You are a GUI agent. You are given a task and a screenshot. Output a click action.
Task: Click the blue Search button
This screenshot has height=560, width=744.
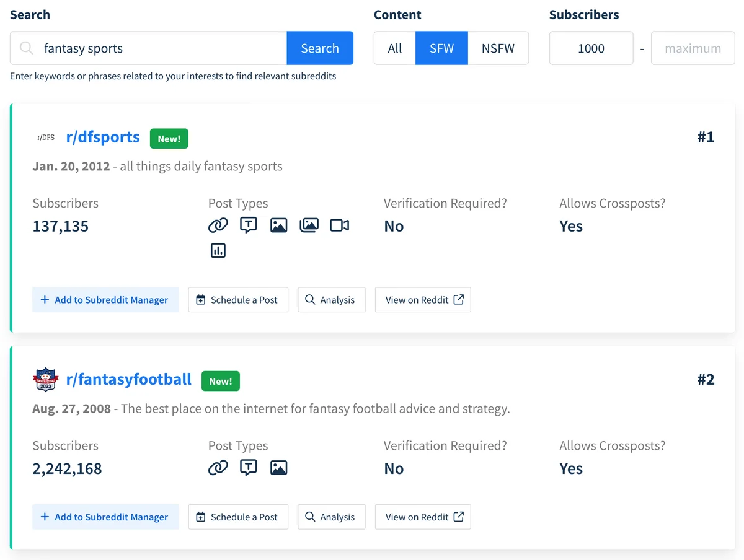tap(319, 48)
